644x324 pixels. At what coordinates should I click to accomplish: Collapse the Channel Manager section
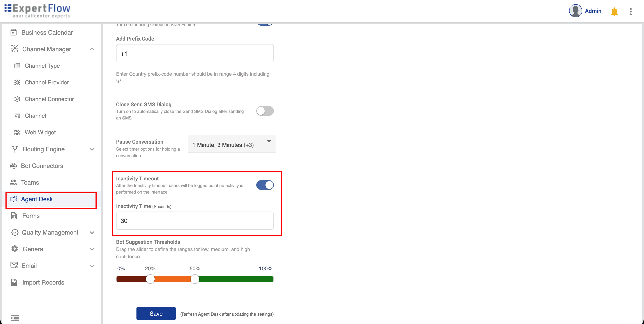tap(92, 49)
